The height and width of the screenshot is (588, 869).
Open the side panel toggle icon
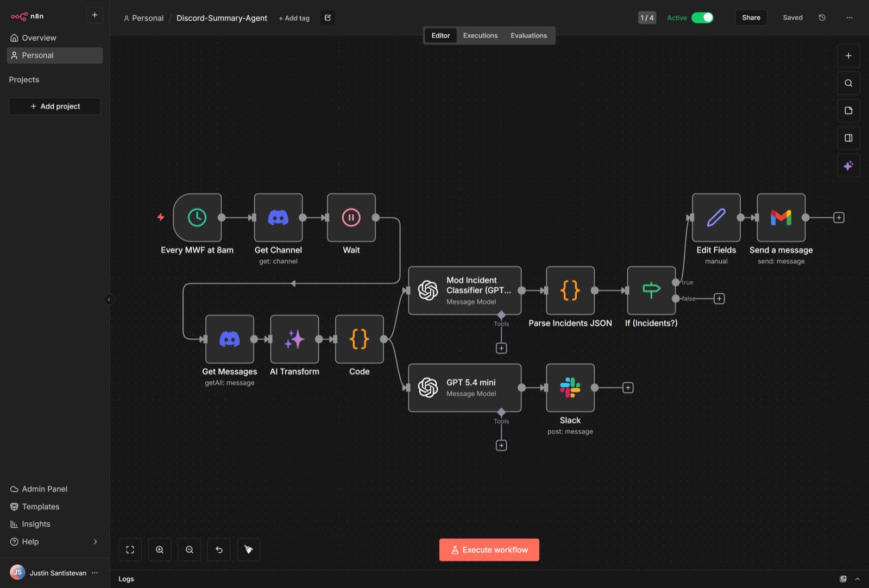[848, 138]
